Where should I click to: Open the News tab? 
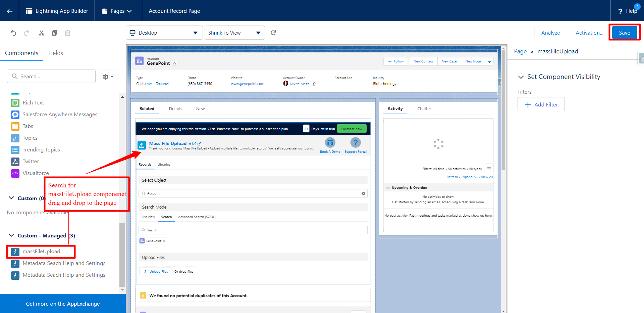tap(201, 108)
